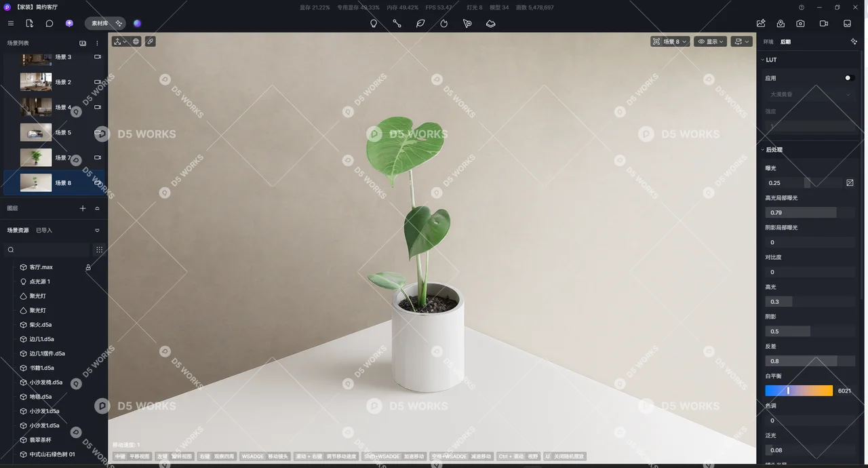Open the 素材库 asset library
This screenshot has width=868, height=468.
100,23
